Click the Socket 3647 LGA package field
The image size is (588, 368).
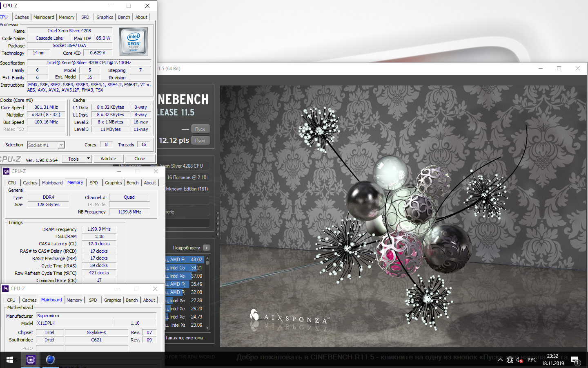coord(69,45)
